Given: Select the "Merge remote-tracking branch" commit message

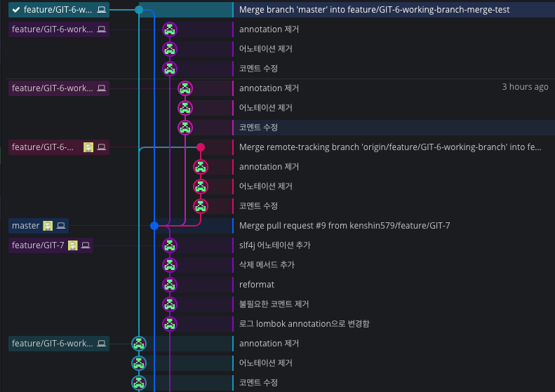Looking at the screenshot, I should click(389, 147).
